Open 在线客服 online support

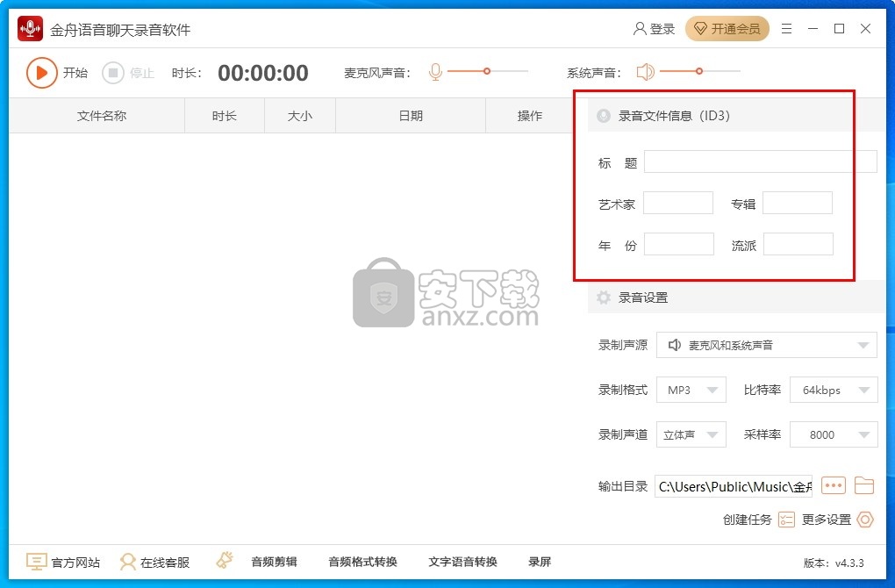154,563
